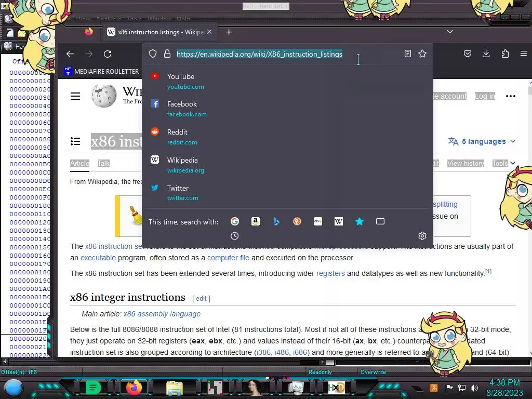Search this time with Wikipedia icon
532x399 pixels.
pos(339,221)
